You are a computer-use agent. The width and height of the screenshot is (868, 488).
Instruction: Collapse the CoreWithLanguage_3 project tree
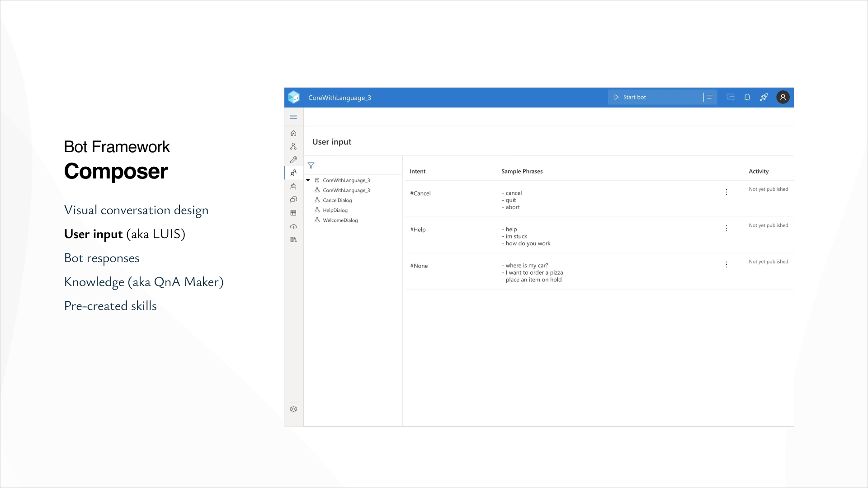coord(308,180)
